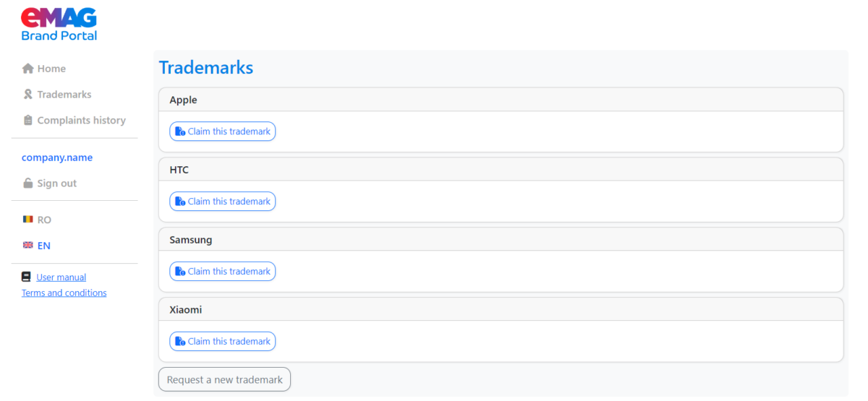Click the Romanian flag icon

click(x=27, y=220)
